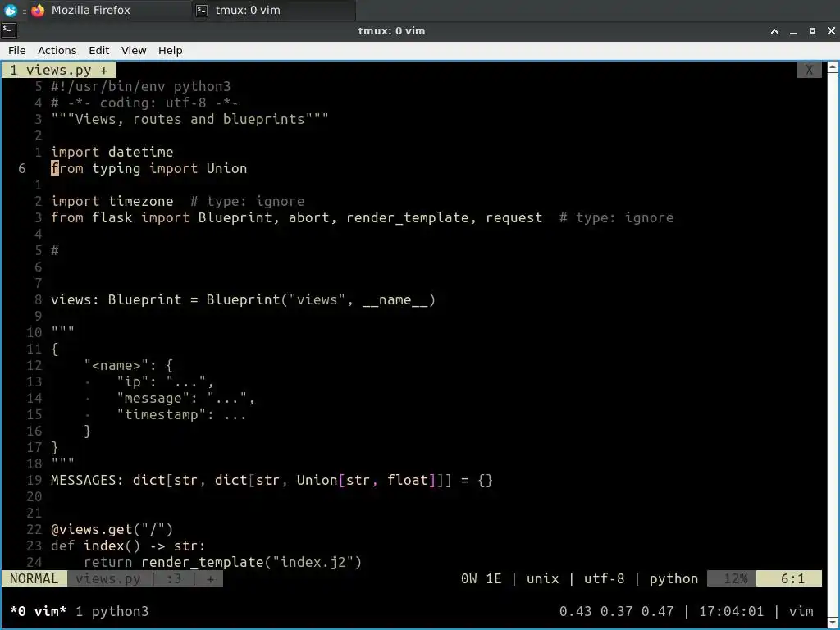Viewport: 840px width, 630px height.
Task: Click 'unix' file format in statusline
Action: [x=543, y=578]
